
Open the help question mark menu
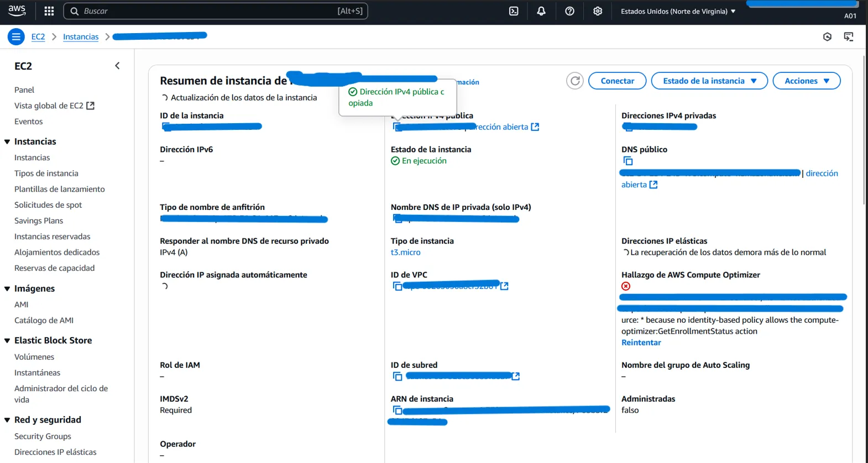(x=569, y=11)
